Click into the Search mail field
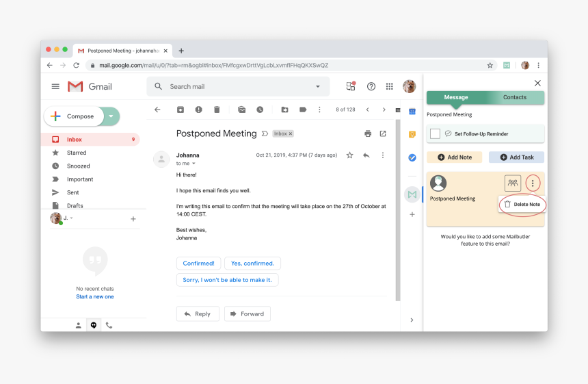 (238, 86)
